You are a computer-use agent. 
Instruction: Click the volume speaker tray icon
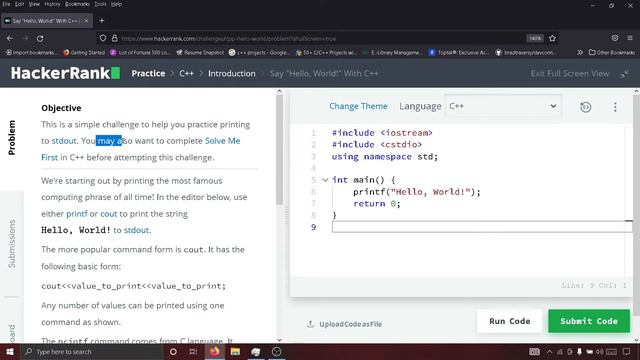click(x=599, y=351)
